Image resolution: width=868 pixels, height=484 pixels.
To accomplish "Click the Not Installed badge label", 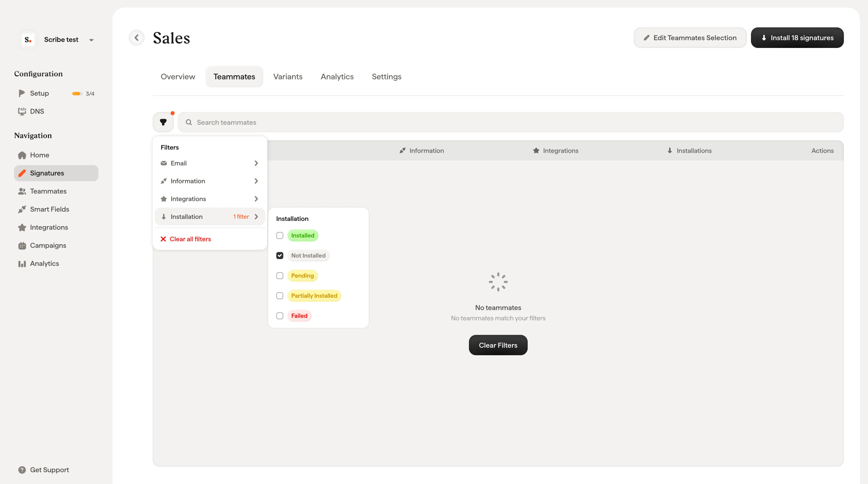I will coord(308,256).
